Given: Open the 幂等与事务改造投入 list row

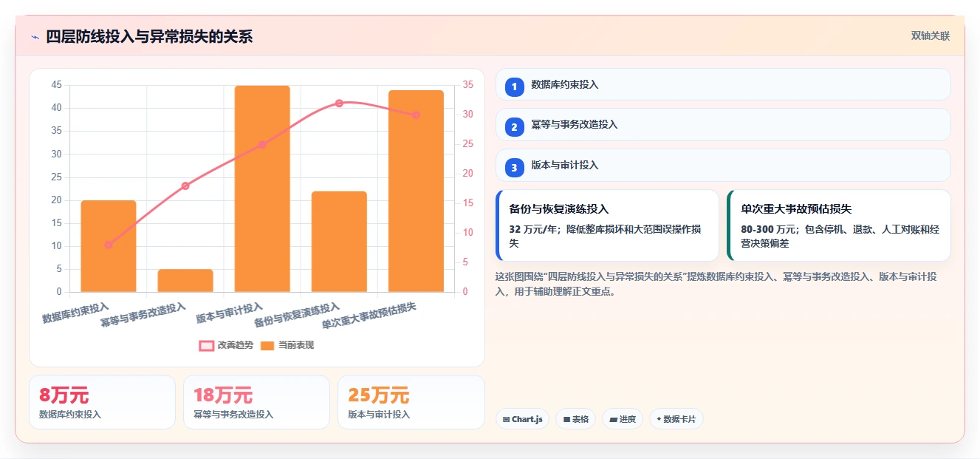Looking at the screenshot, I should [723, 124].
